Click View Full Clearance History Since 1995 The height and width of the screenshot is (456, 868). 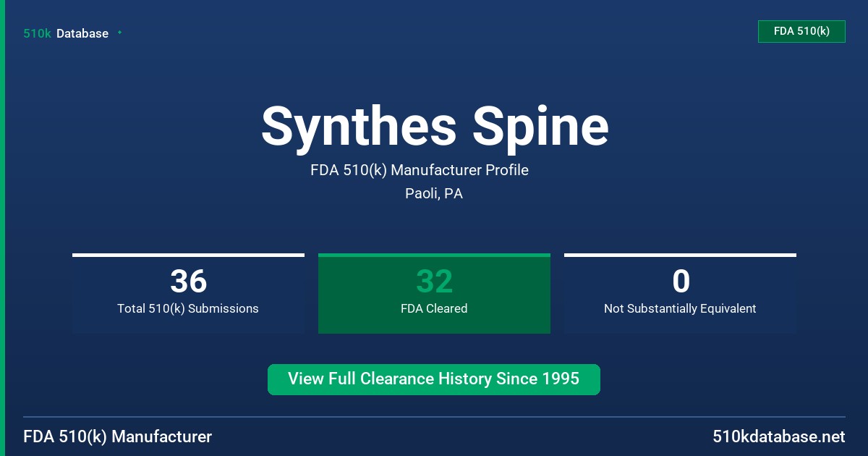434,379
